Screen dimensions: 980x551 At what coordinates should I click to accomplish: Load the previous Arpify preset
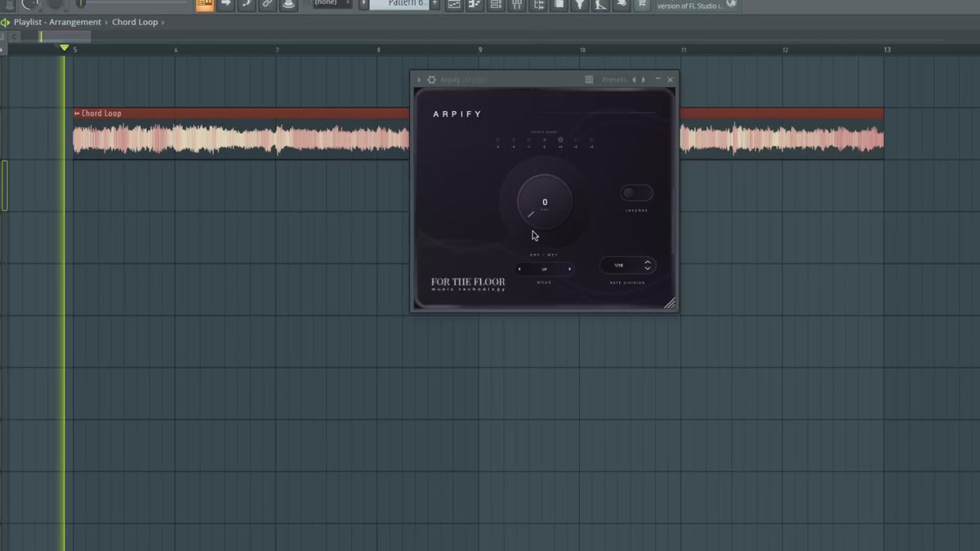(x=634, y=80)
